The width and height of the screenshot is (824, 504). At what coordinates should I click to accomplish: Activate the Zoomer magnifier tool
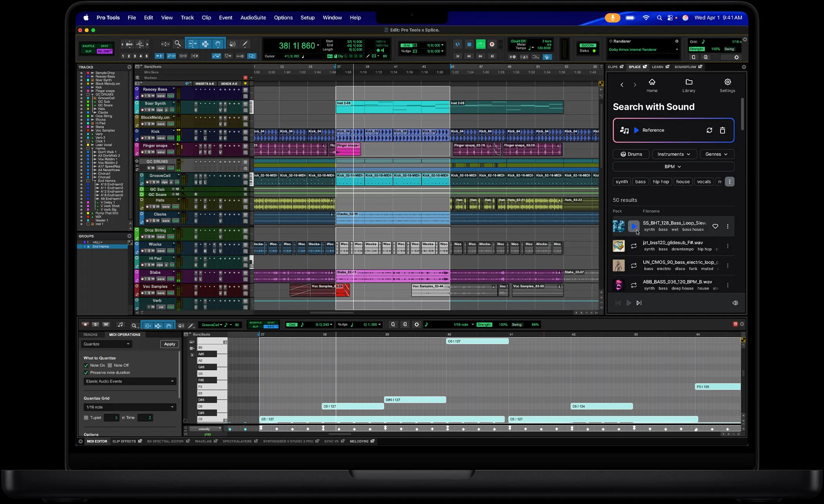178,43
